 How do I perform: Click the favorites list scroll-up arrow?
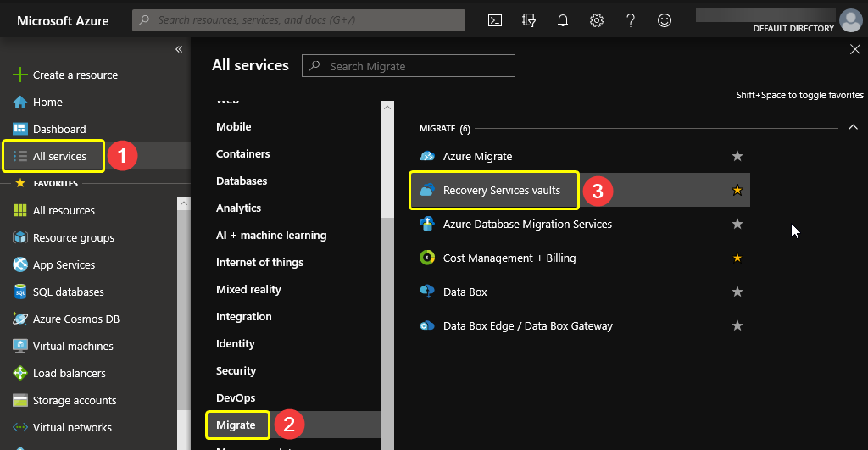pos(184,203)
